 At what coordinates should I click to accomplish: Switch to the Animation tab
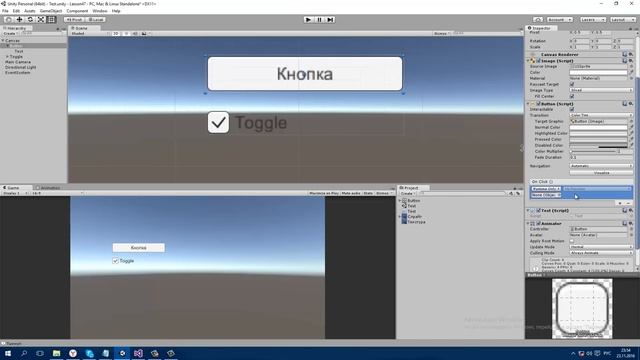pyautogui.click(x=49, y=188)
